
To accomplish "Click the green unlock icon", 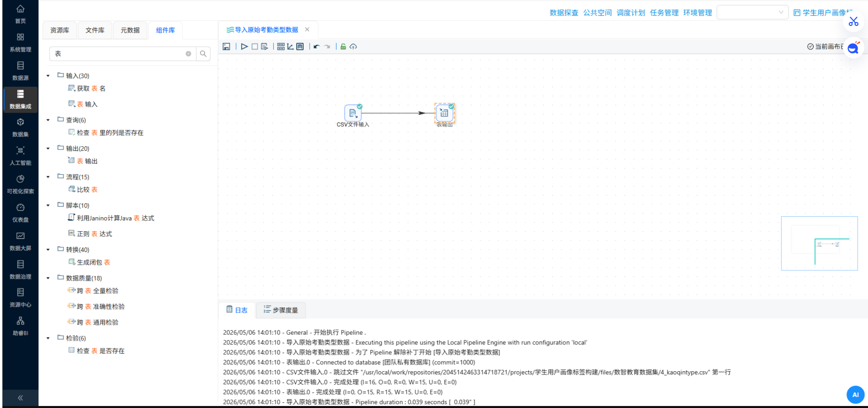I will point(343,47).
